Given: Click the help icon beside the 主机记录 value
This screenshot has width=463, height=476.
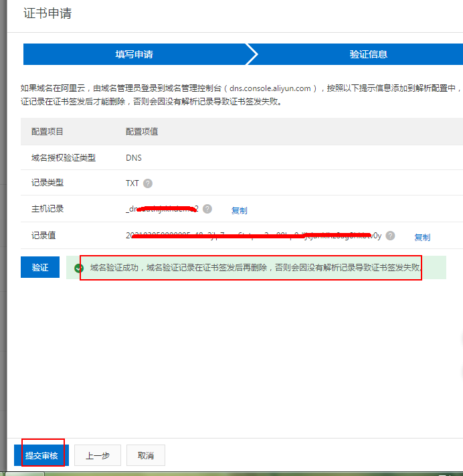Looking at the screenshot, I should pyautogui.click(x=207, y=209).
